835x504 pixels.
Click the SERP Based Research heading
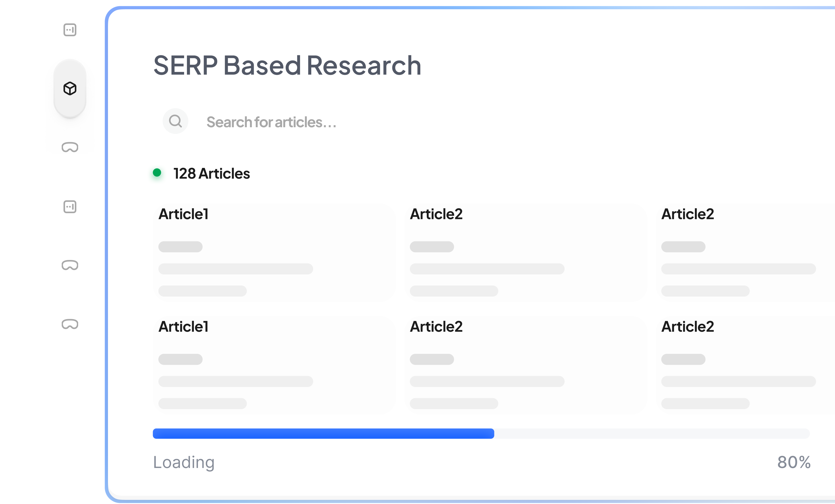287,65
